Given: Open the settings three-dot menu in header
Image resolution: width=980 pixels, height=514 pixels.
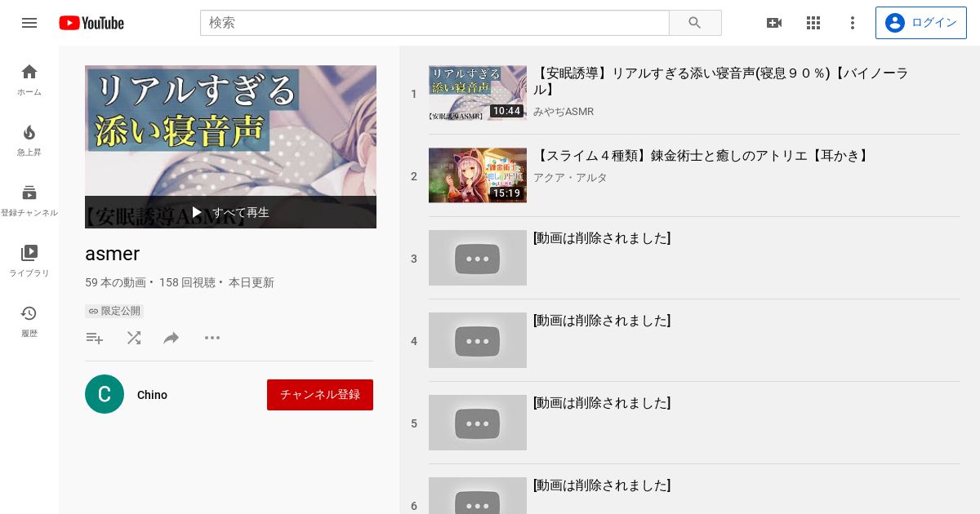Looking at the screenshot, I should pyautogui.click(x=853, y=23).
